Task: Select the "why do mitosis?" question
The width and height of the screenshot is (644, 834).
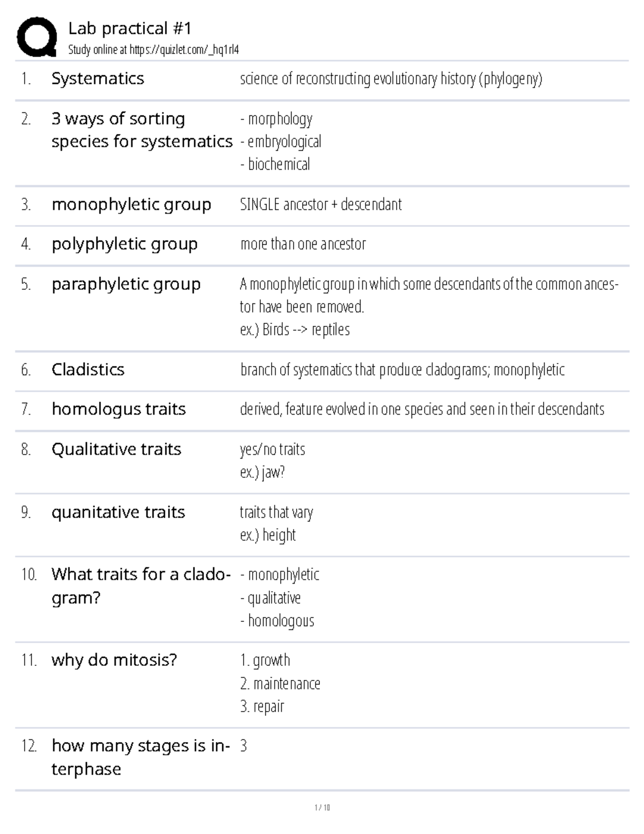Action: pyautogui.click(x=114, y=660)
